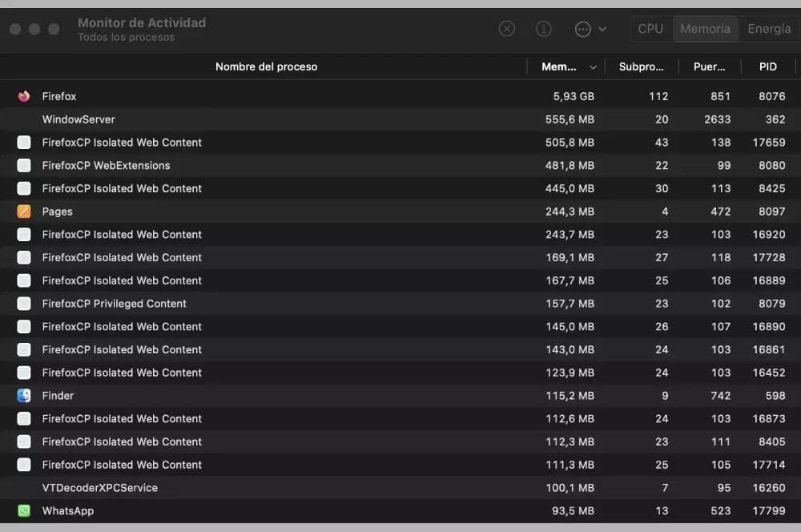Image resolution: width=801 pixels, height=532 pixels.
Task: Sort by Nombre del proceso column
Action: [266, 66]
